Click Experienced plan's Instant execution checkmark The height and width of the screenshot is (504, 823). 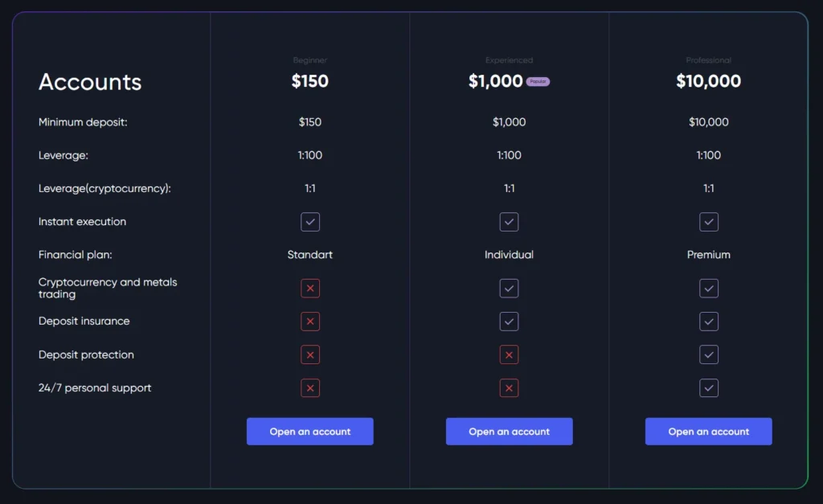[x=509, y=222]
